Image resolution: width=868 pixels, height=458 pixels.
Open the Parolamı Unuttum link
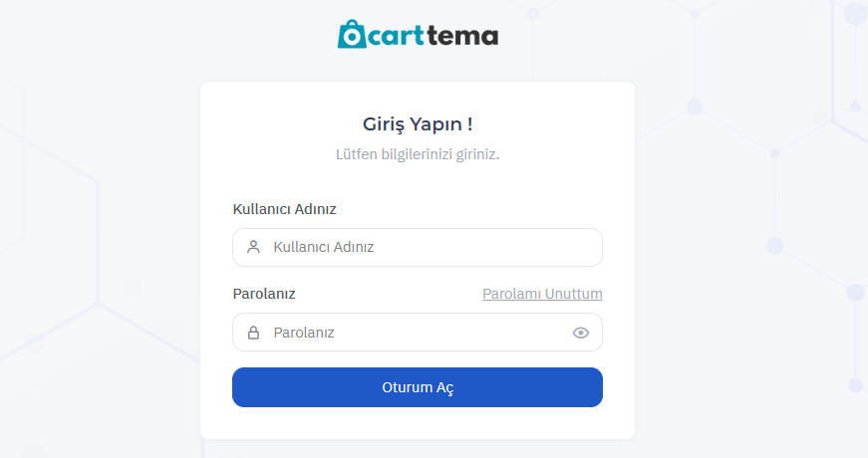pos(542,294)
